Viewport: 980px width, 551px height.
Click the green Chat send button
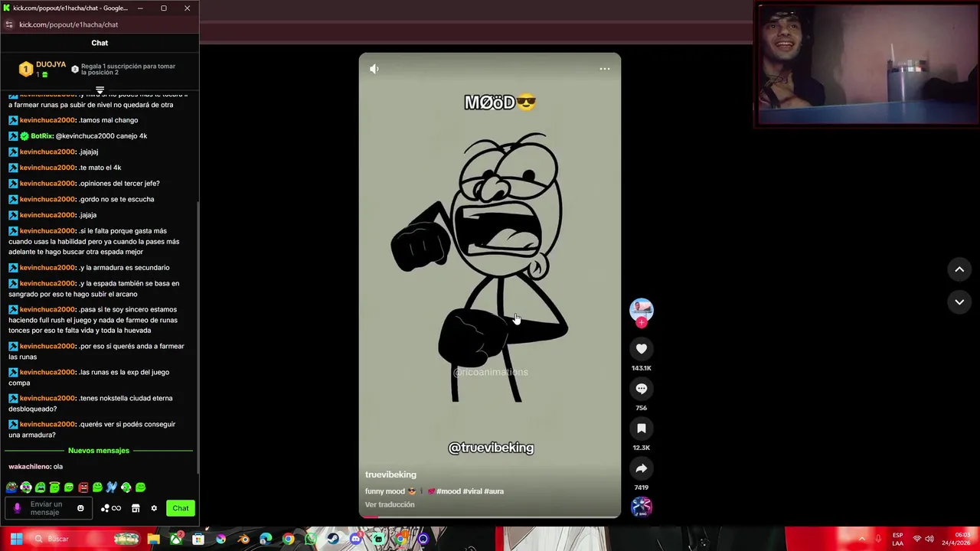tap(181, 508)
